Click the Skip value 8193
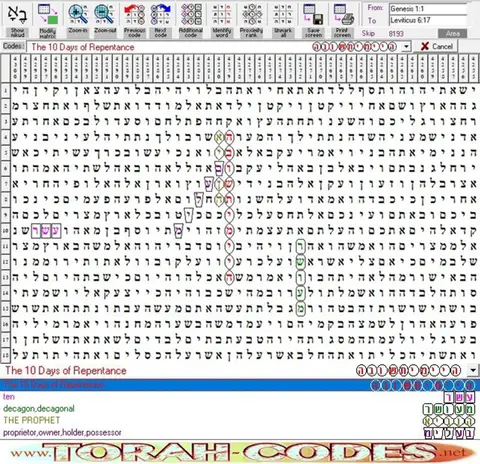Image resolution: width=480 pixels, height=464 pixels. (x=396, y=34)
